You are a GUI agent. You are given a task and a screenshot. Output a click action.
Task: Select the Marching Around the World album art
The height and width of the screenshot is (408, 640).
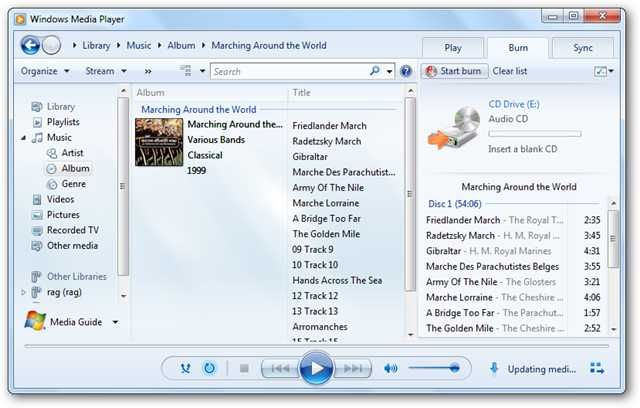coord(159,142)
